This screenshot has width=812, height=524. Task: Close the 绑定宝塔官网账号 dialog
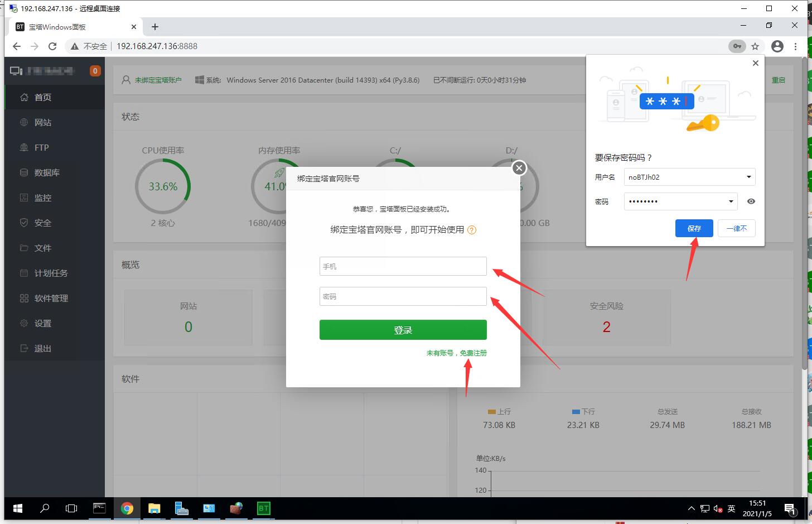pyautogui.click(x=519, y=167)
